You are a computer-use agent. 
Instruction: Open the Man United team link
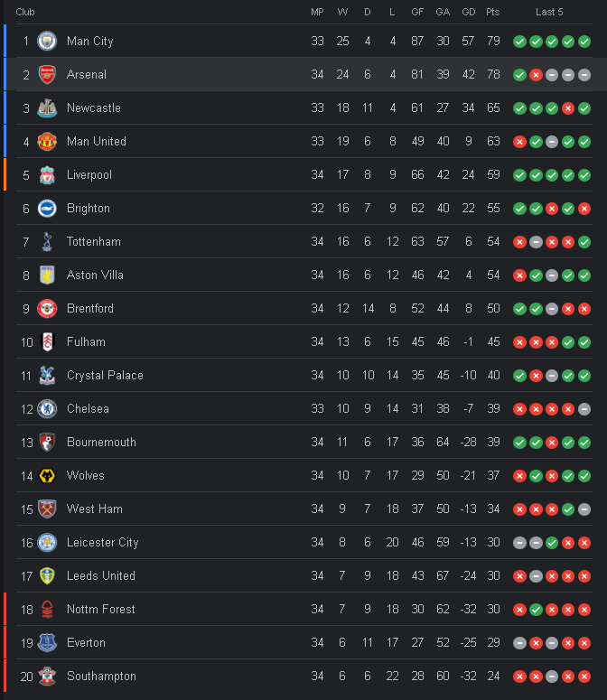(96, 141)
